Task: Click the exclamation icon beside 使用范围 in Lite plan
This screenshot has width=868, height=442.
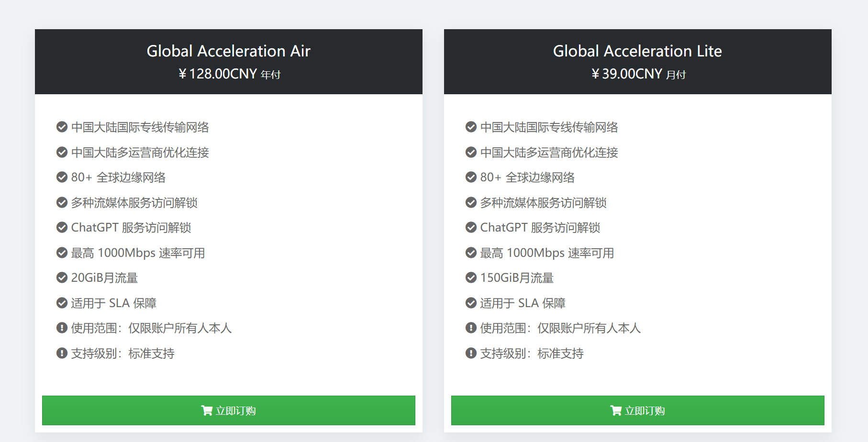Action: 470,328
